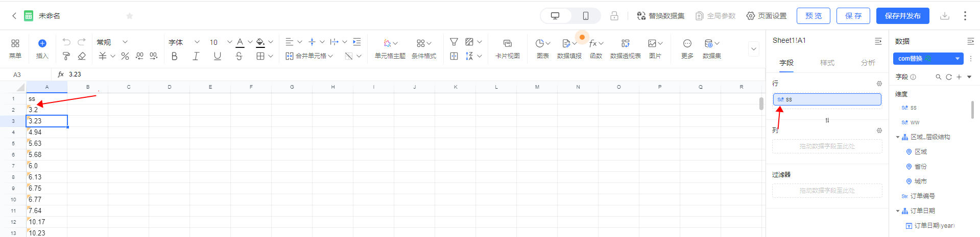The width and height of the screenshot is (980, 237).
Task: Search fields with magnifier icon
Action: click(938, 77)
